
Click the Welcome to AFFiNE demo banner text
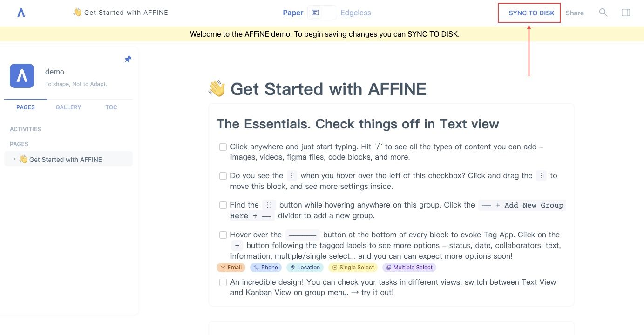click(x=325, y=34)
